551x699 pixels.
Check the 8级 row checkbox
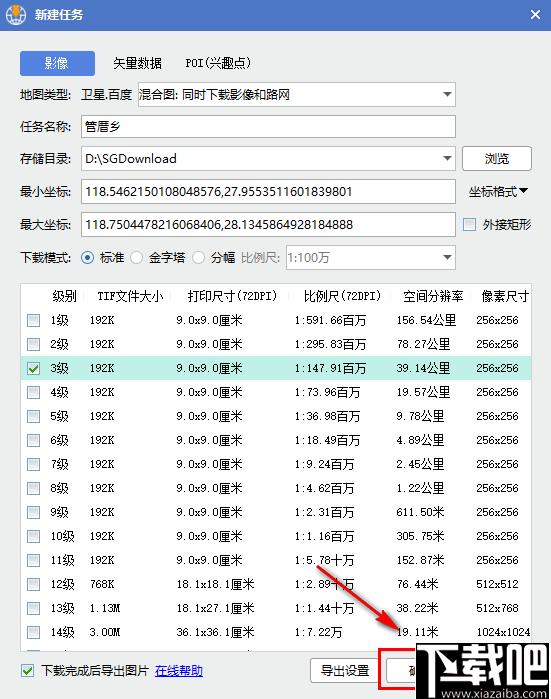pos(33,489)
